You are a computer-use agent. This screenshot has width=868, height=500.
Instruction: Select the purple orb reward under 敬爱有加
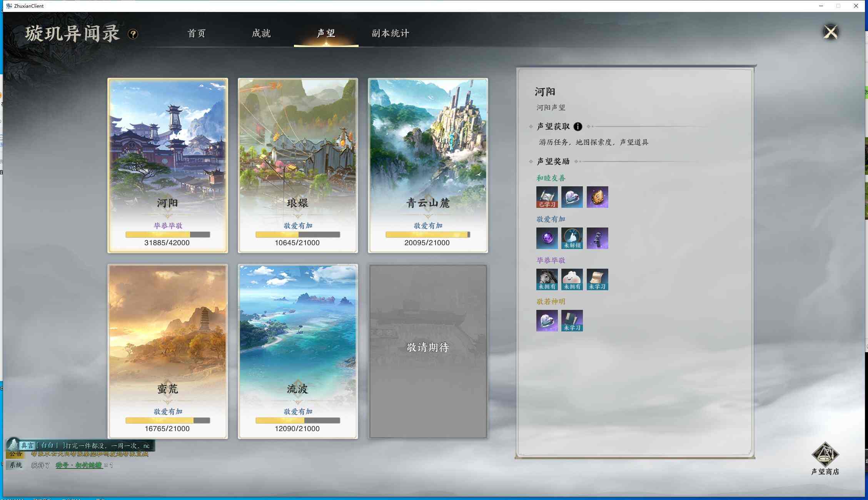[x=547, y=238]
